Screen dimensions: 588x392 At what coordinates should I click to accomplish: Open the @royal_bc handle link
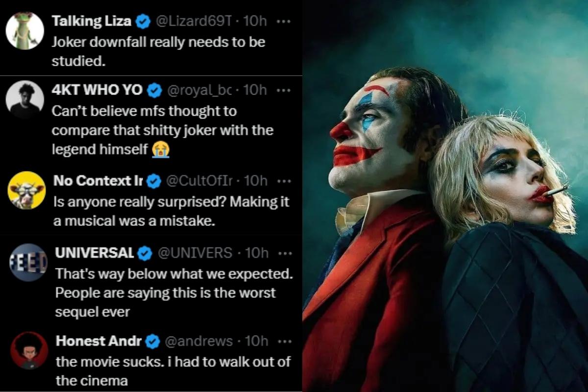(199, 90)
